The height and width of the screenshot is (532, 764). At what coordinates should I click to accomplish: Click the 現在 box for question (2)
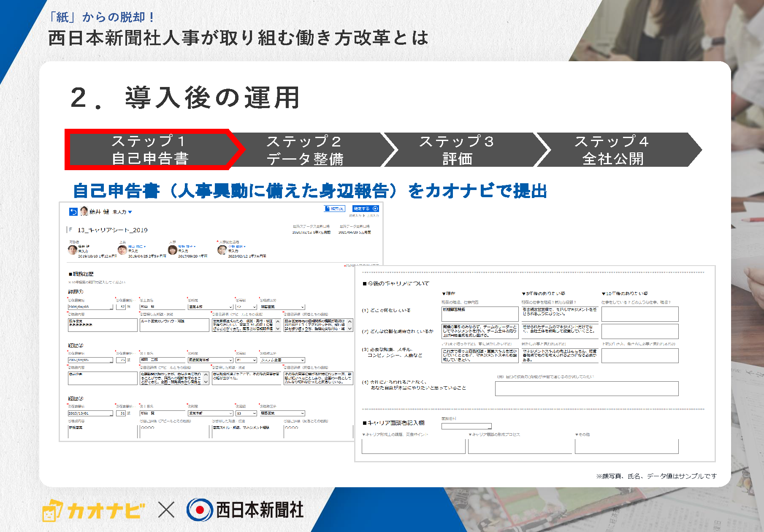pos(480,331)
